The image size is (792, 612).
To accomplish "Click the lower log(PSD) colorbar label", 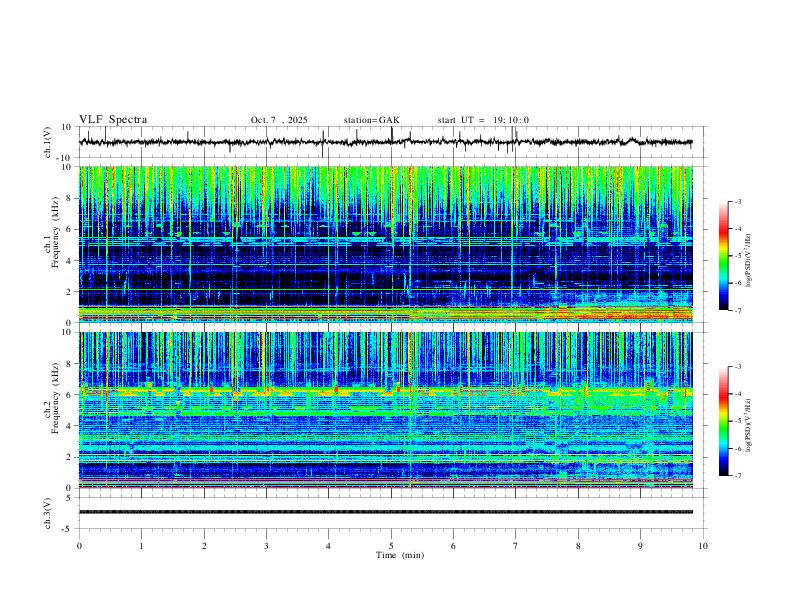I will pyautogui.click(x=749, y=425).
